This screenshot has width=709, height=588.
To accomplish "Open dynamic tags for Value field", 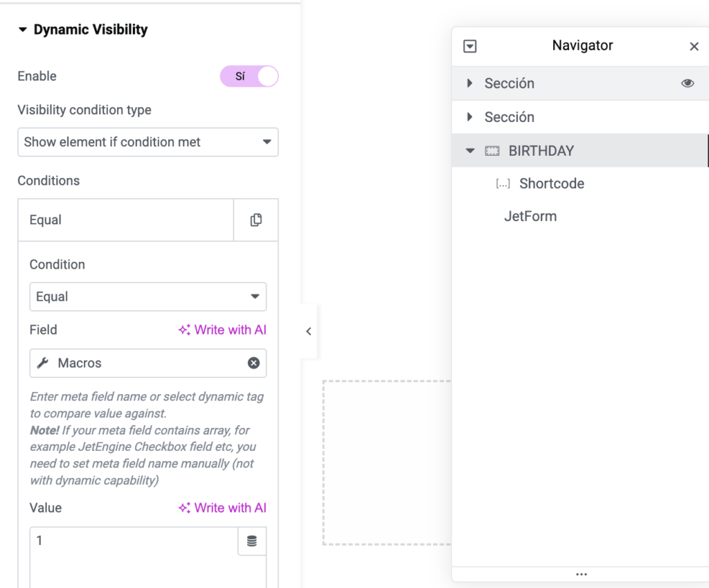I will click(x=251, y=542).
